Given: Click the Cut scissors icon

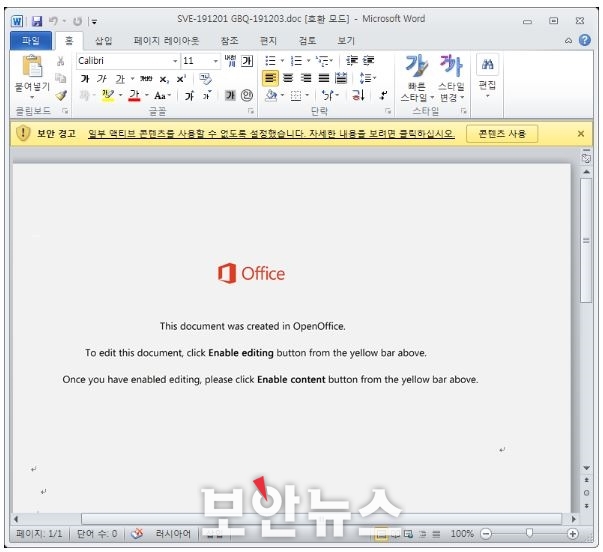Looking at the screenshot, I should (61, 61).
